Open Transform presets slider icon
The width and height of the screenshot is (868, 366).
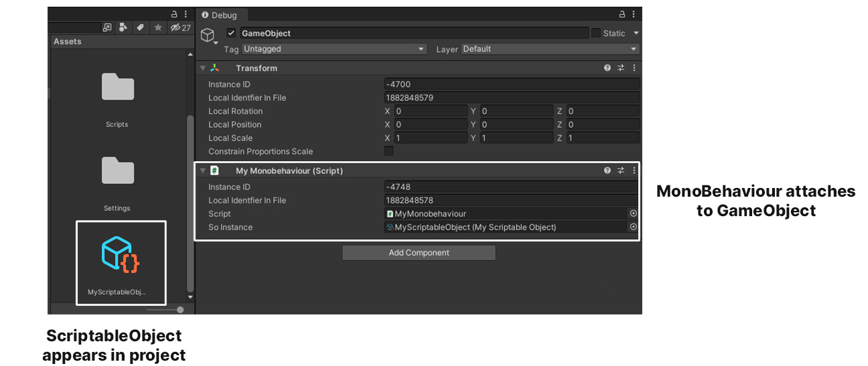tap(621, 68)
